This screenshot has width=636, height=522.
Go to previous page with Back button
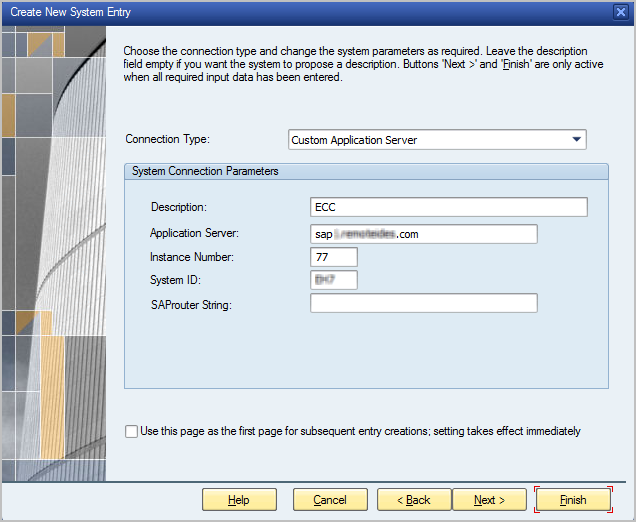pos(411,500)
